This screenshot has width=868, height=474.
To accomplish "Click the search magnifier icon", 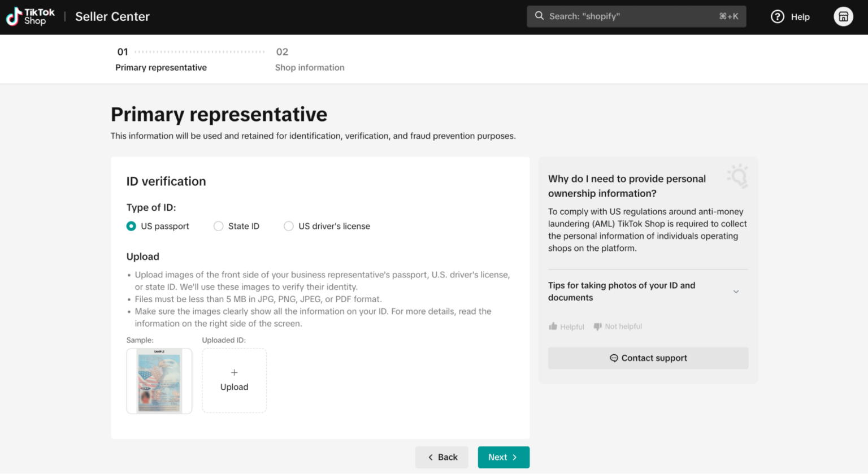I will coord(538,16).
